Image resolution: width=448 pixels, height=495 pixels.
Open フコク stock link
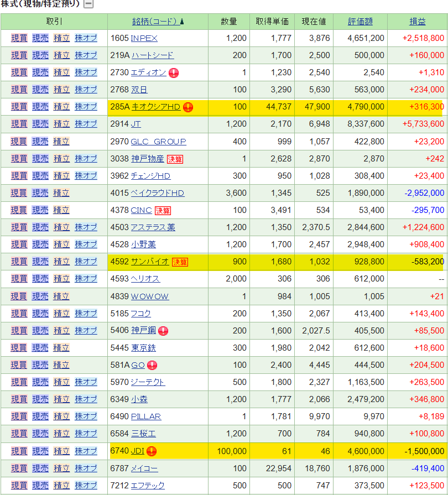click(141, 314)
